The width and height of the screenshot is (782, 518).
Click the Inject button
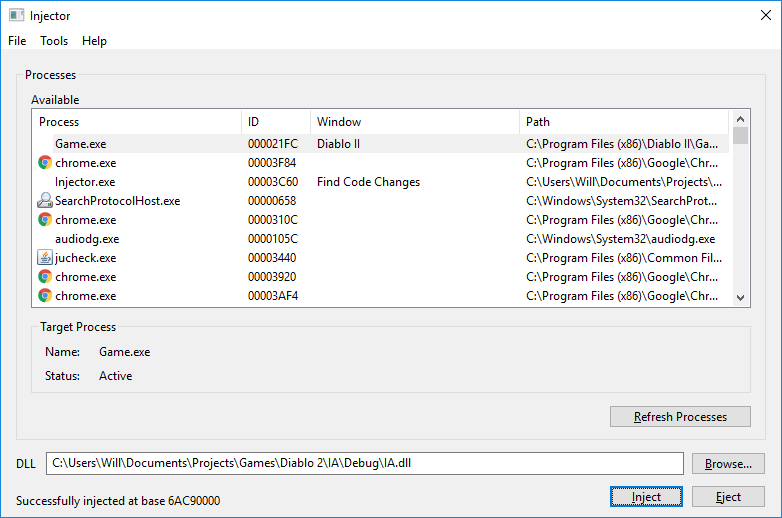[x=646, y=497]
